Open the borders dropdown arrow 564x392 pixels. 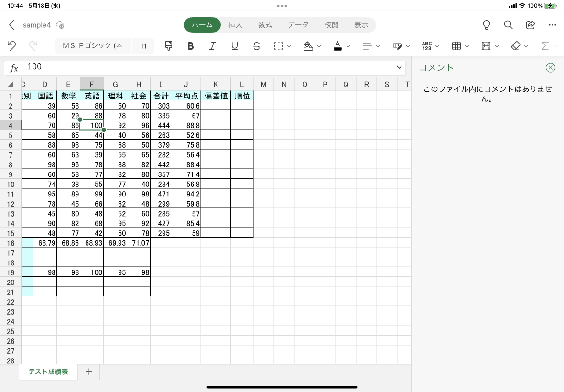pyautogui.click(x=289, y=46)
